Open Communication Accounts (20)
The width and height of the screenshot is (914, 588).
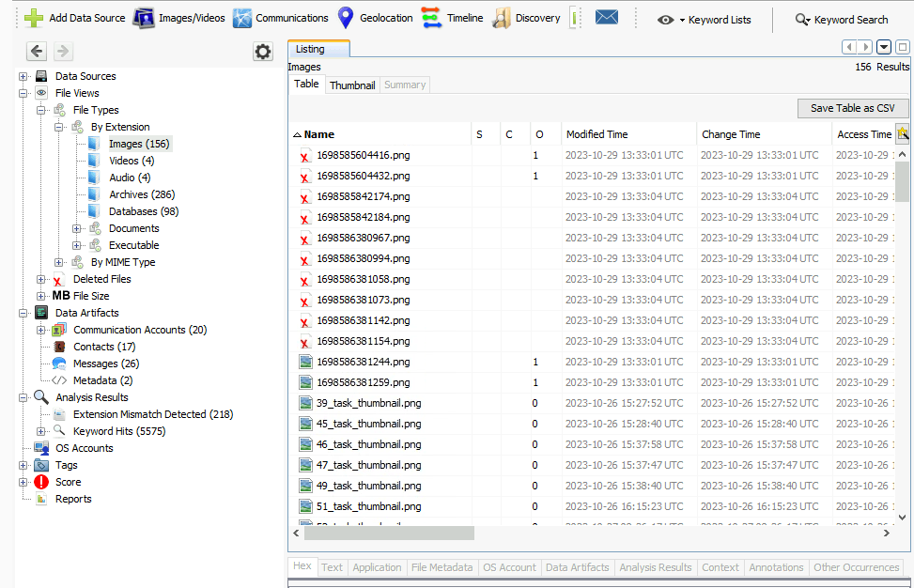140,330
